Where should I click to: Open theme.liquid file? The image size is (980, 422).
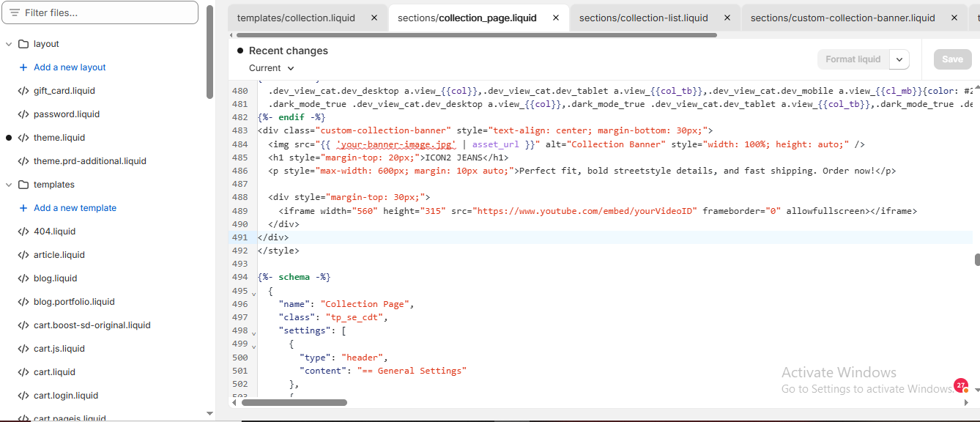[59, 138]
